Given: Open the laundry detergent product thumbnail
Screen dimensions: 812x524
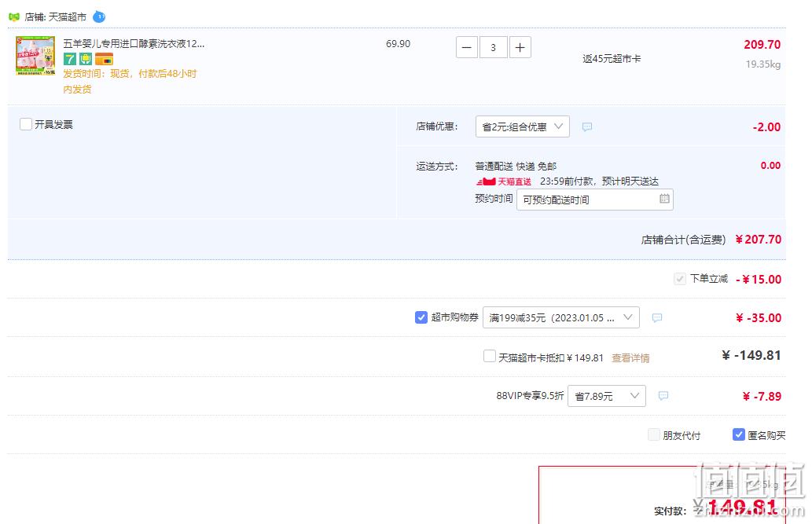Looking at the screenshot, I should (35, 56).
